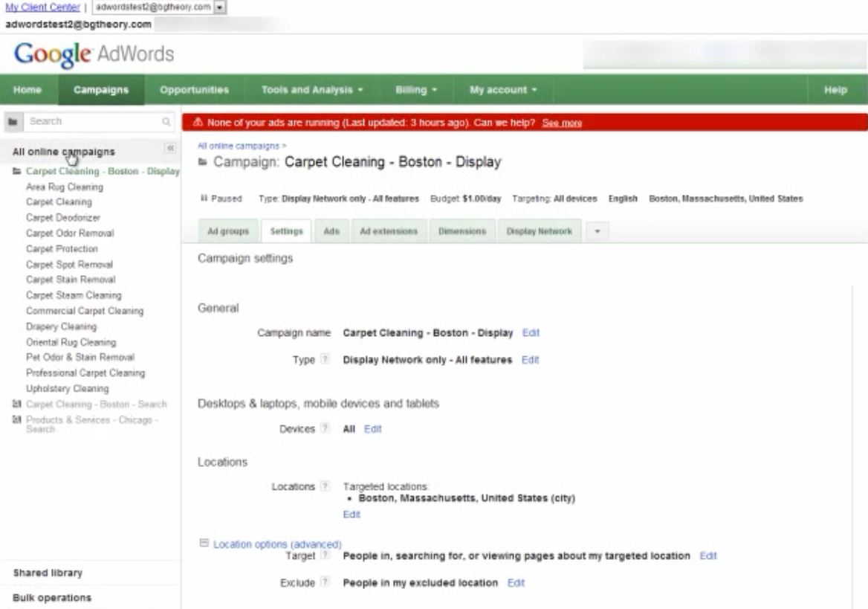Click the folder icon beside the Campaign title
Screen dimensions: 868x609
(x=203, y=162)
